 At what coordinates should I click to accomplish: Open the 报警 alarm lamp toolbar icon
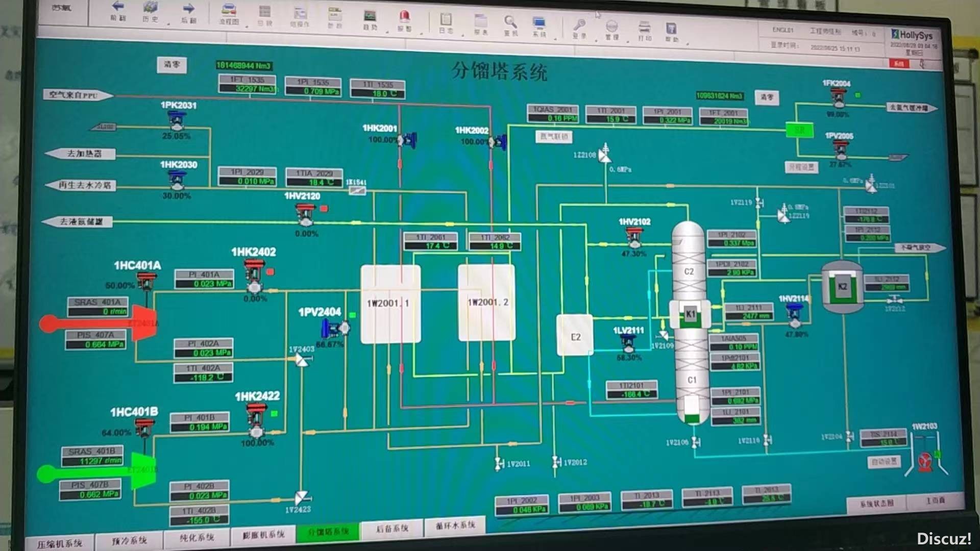404,17
